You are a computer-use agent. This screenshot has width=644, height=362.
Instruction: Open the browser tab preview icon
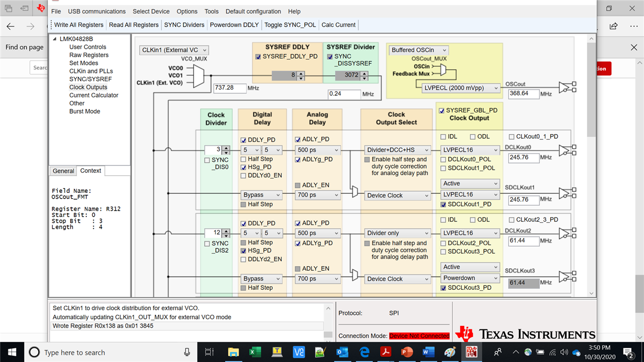(x=8, y=8)
